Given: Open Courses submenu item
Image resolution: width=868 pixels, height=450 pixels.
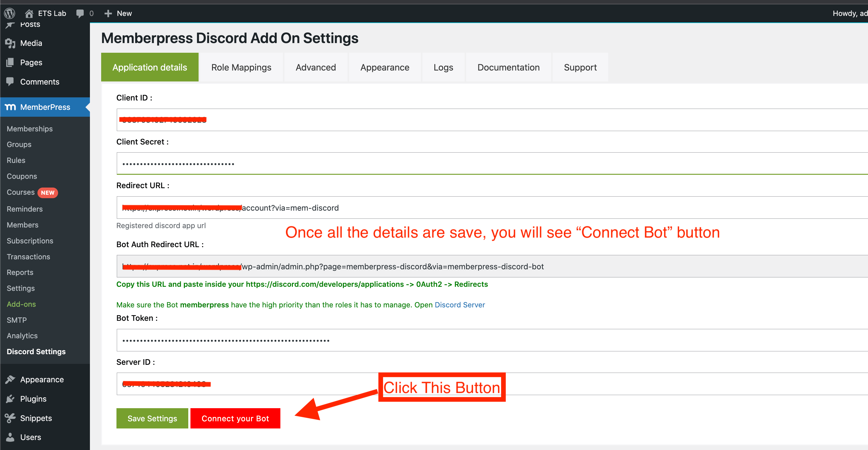Looking at the screenshot, I should pos(21,192).
